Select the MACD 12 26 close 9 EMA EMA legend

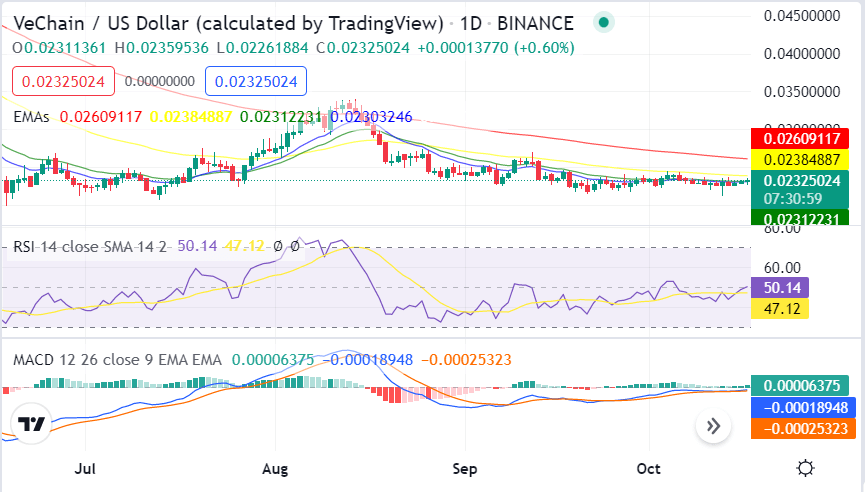coord(118,360)
